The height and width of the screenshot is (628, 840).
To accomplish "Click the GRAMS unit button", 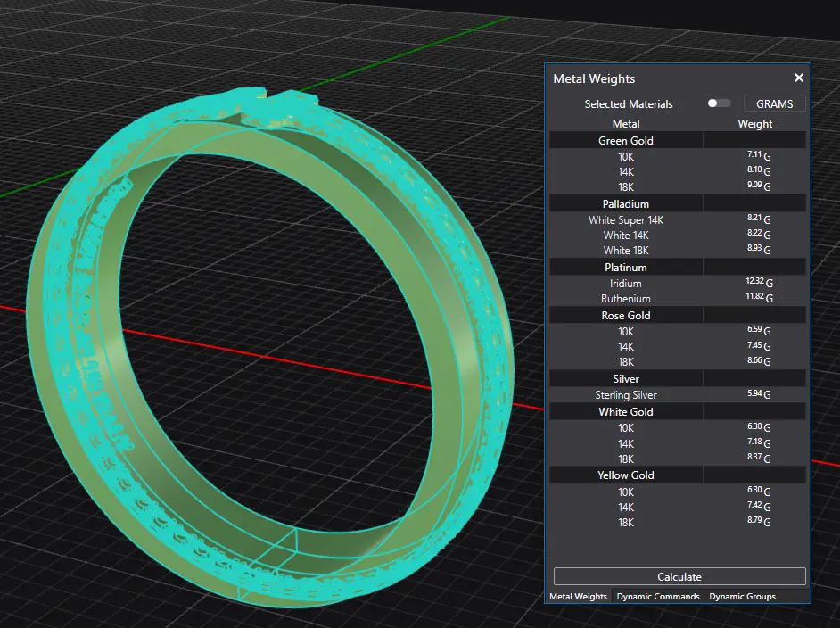I will [774, 103].
